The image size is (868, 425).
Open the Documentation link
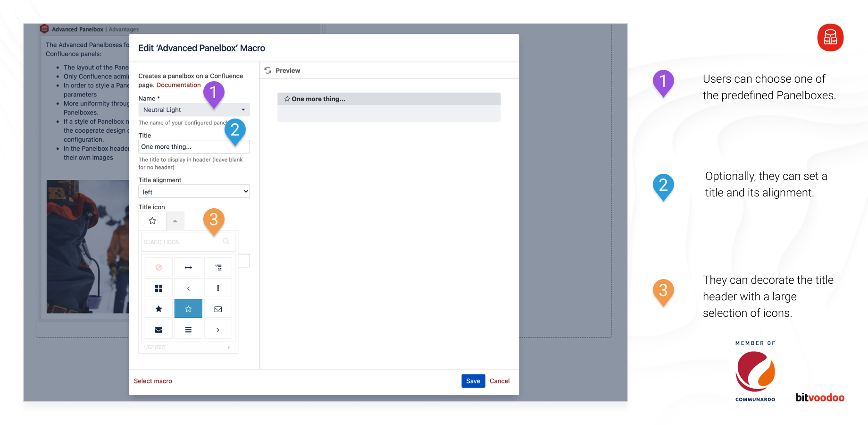(179, 85)
